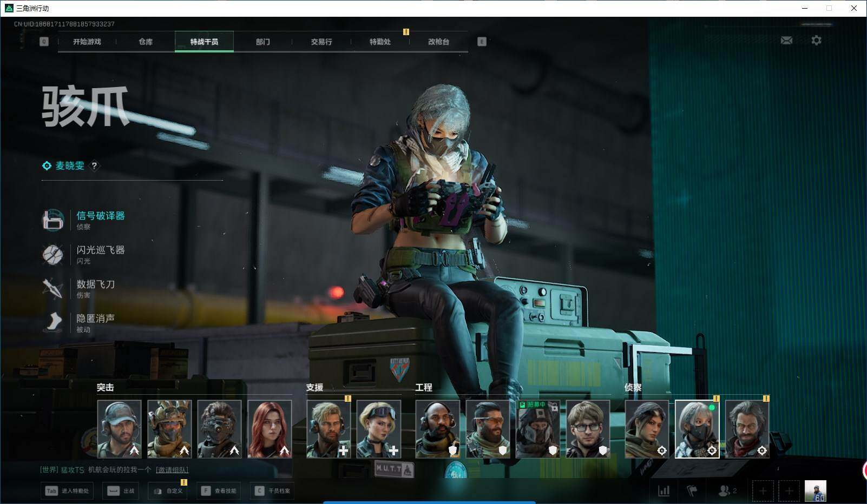Screen dimensions: 867x504
Task: Select the silver-haired masked 侦察 operator
Action: [697, 429]
